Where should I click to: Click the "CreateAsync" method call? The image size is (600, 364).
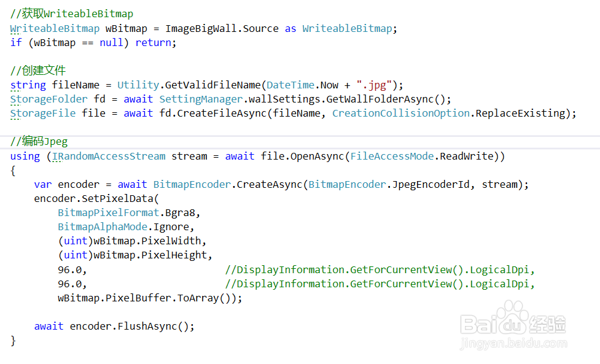click(x=270, y=185)
